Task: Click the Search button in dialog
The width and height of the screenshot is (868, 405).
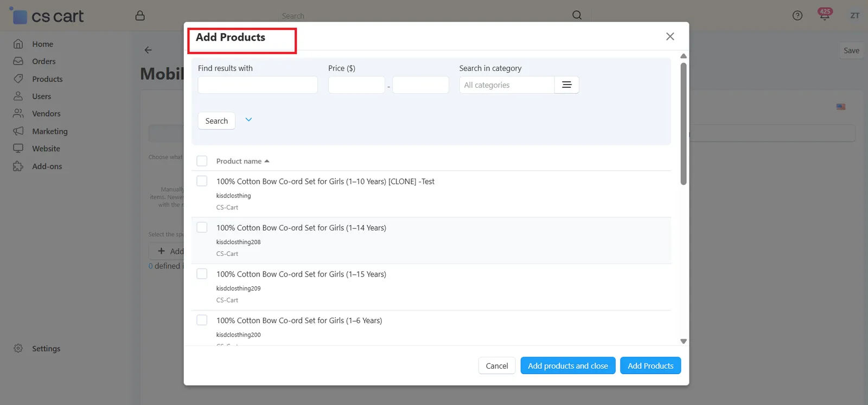Action: click(216, 121)
